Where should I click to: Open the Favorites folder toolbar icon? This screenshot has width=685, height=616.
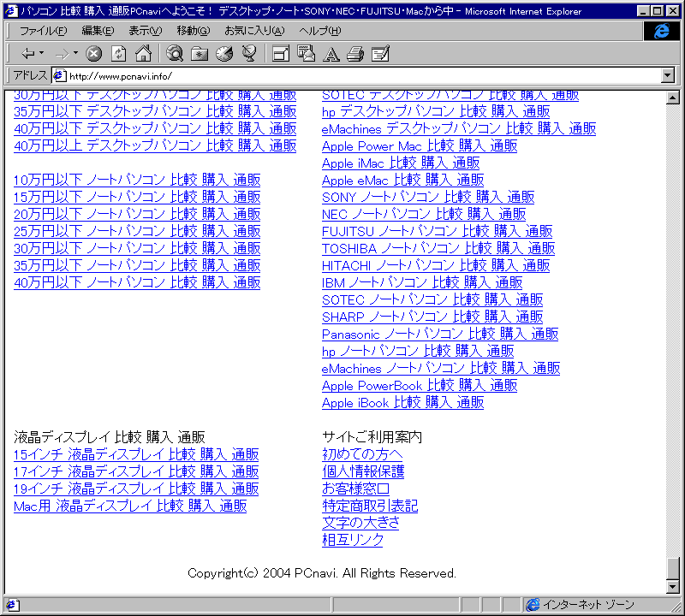pos(200,54)
